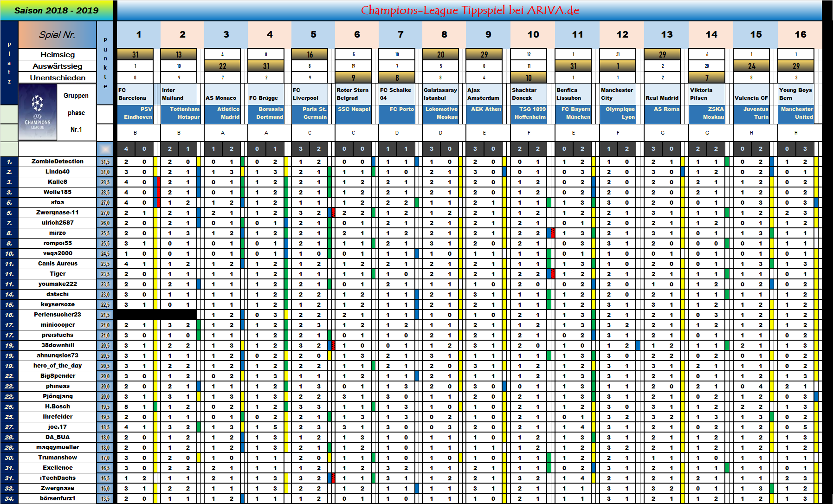This screenshot has height=504, width=833.
Task: Click the Spiel Nr. header cell
Action: (57, 35)
